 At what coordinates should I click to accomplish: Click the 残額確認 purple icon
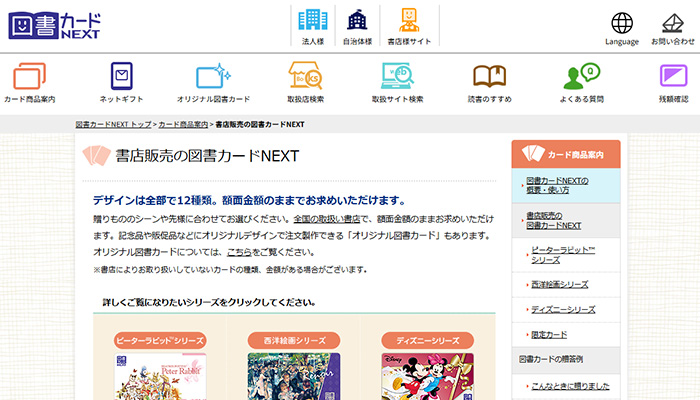(x=673, y=76)
